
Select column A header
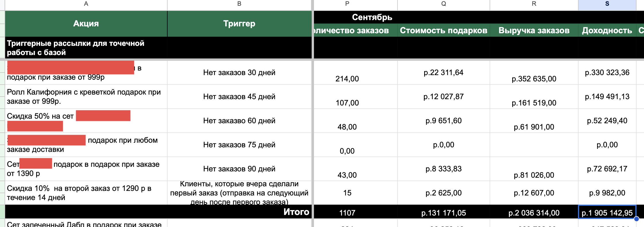tap(86, 4)
